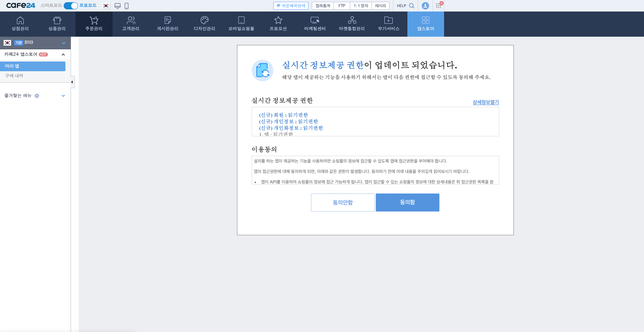The width and height of the screenshot is (644, 332).
Task: Click the HELP search magnifier icon
Action: (x=412, y=6)
